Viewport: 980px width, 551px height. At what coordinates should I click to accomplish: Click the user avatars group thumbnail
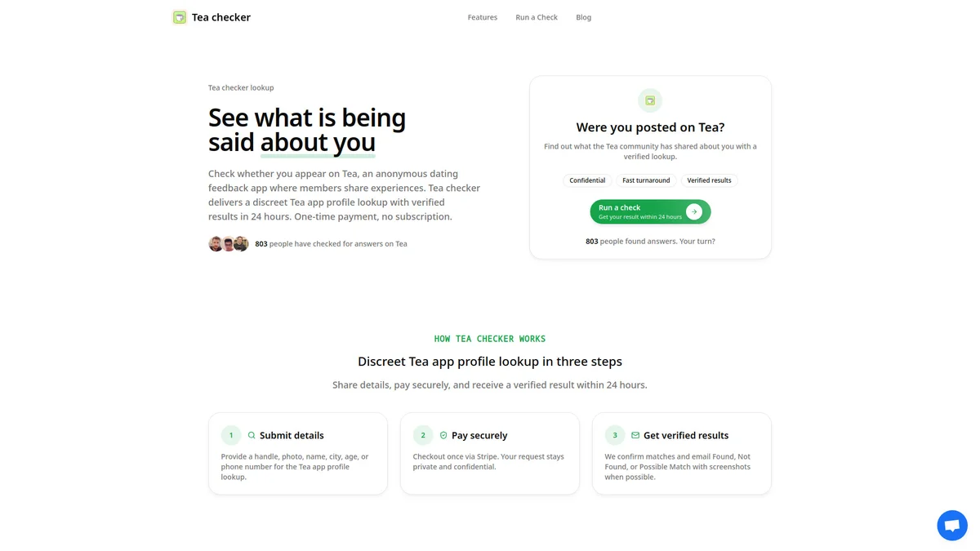pyautogui.click(x=229, y=243)
